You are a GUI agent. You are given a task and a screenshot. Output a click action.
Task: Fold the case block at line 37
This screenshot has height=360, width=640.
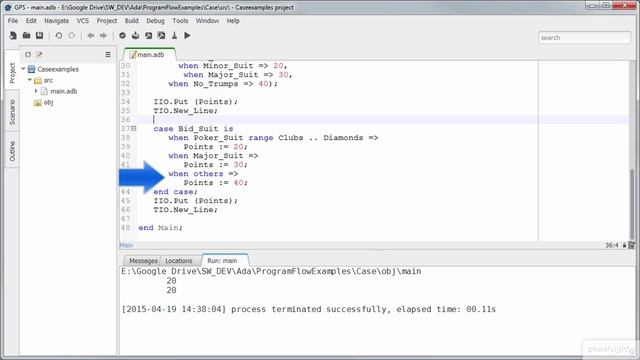[x=133, y=128]
